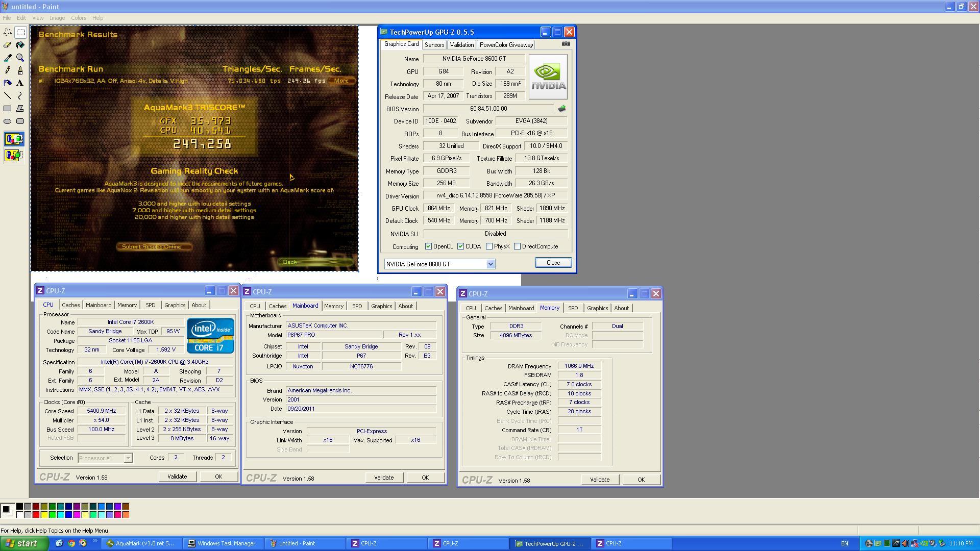
Task: Pick the brown color swatch in palette
Action: tap(126, 507)
